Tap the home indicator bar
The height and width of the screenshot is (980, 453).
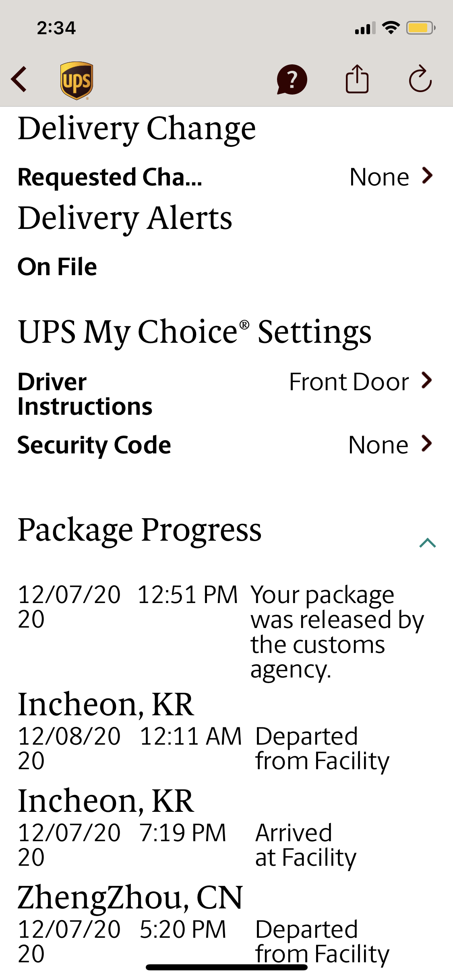pyautogui.click(x=227, y=967)
